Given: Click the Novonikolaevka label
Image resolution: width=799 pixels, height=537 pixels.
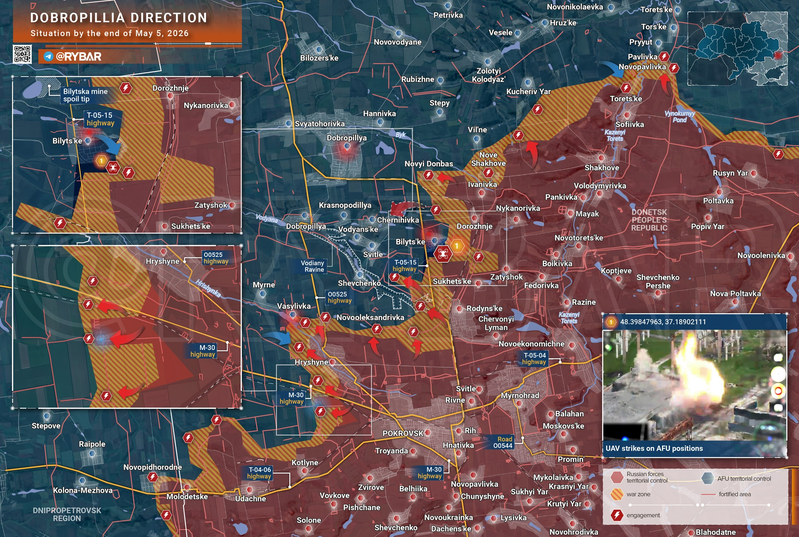Looking at the screenshot, I should pyautogui.click(x=575, y=7).
